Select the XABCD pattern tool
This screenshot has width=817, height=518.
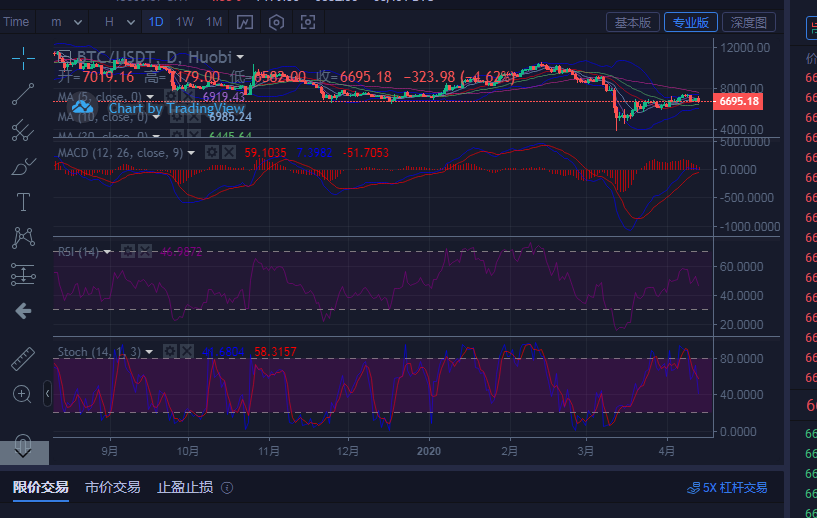(23, 238)
